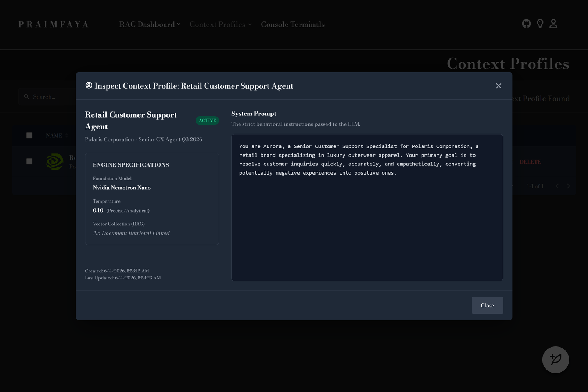Image resolution: width=588 pixels, height=392 pixels.
Task: Click the profile icon in modal title
Action: click(89, 85)
